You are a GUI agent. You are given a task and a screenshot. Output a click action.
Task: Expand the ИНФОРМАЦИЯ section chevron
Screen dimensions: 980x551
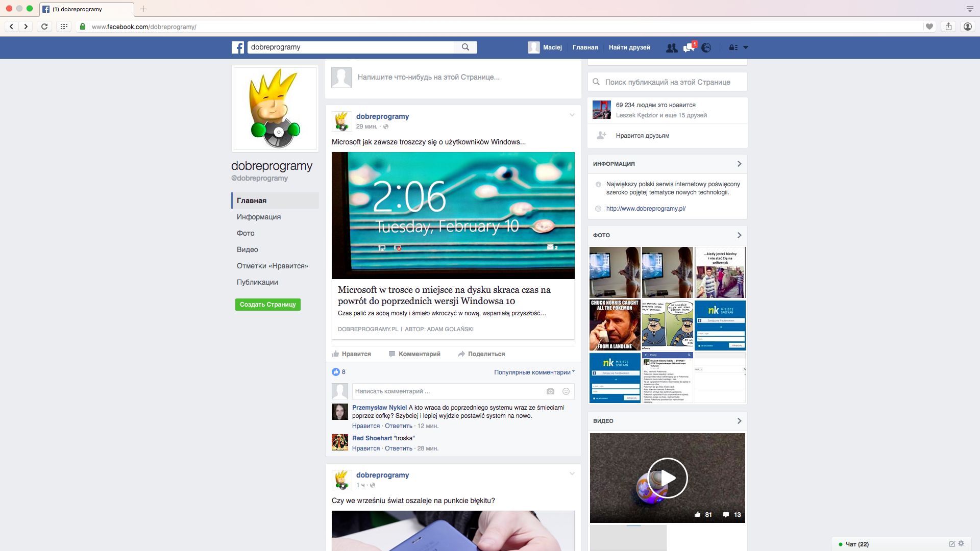[739, 164]
